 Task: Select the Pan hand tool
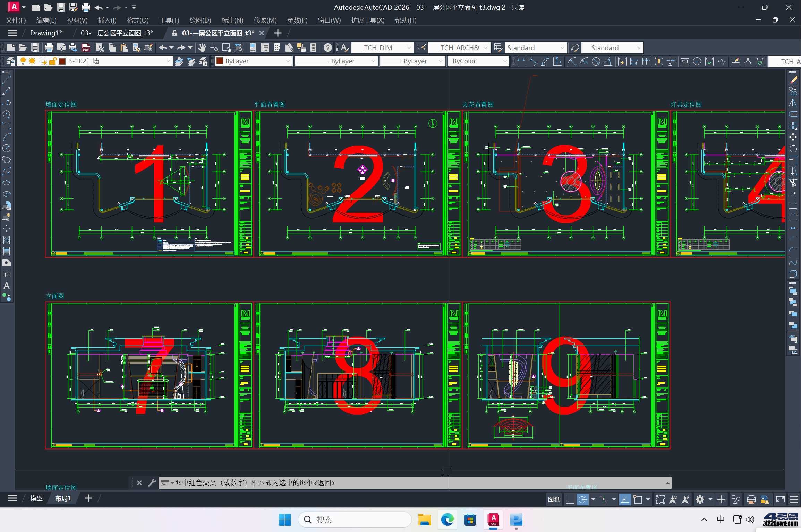202,48
